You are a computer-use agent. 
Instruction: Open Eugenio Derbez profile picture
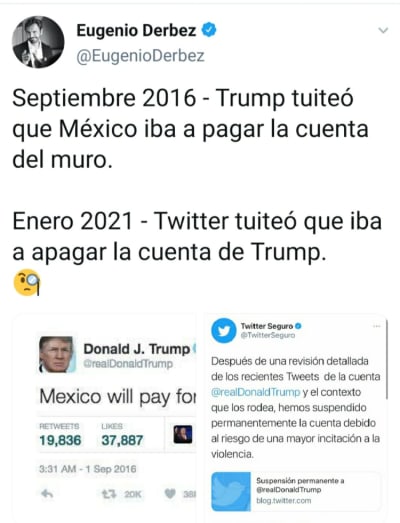38,42
